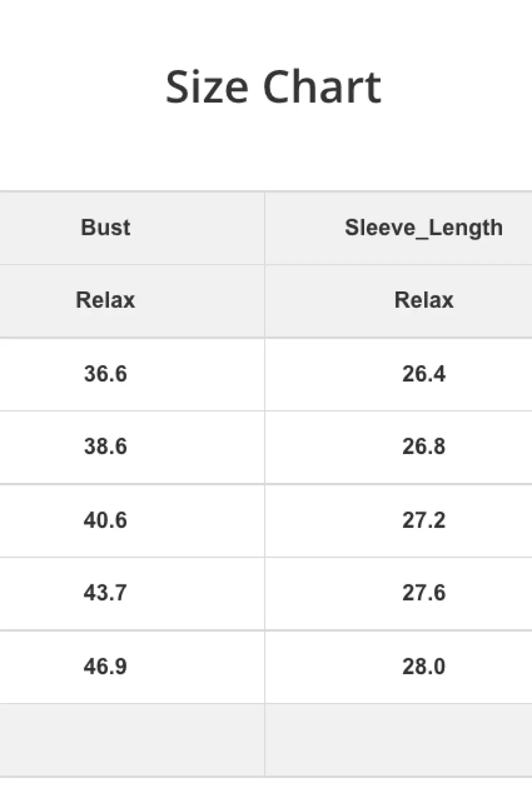Select the Sleeve_Length column header
Viewport: 532px width, 798px height.
coord(423,227)
